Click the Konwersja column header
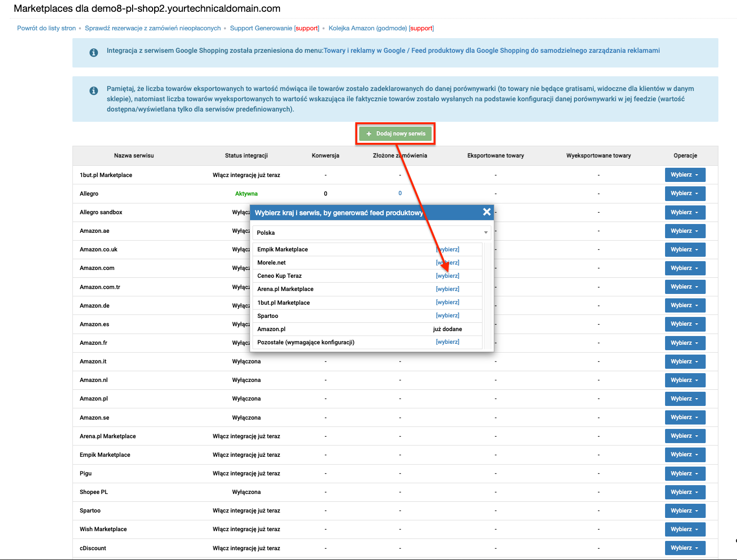737x560 pixels. point(325,156)
